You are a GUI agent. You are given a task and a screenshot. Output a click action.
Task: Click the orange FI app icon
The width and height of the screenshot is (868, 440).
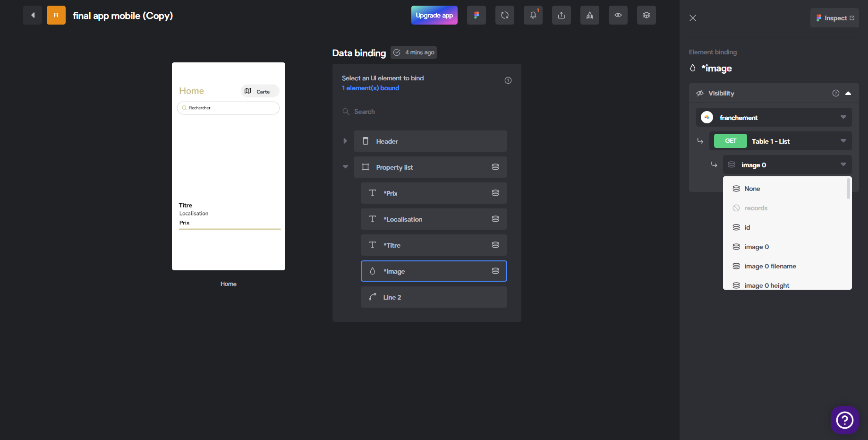[56, 15]
